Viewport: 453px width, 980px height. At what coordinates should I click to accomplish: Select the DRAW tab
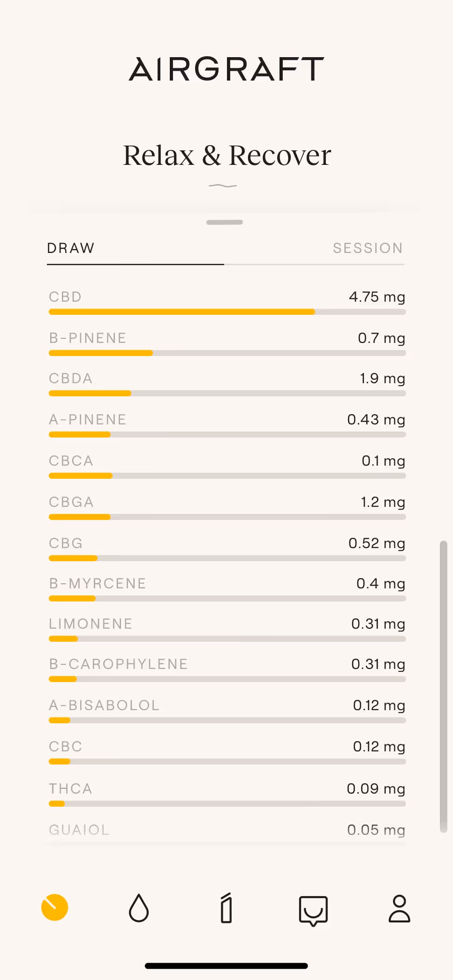pos(71,248)
